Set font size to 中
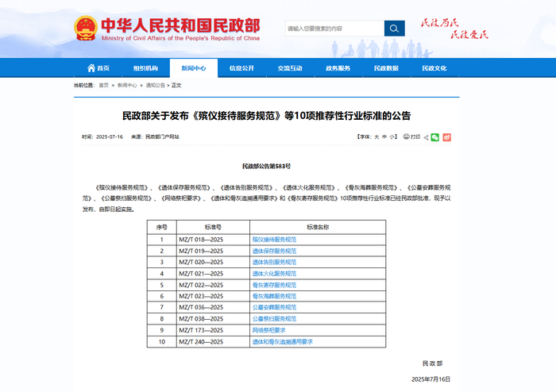Screen dimensions: 556x392 click(x=384, y=137)
